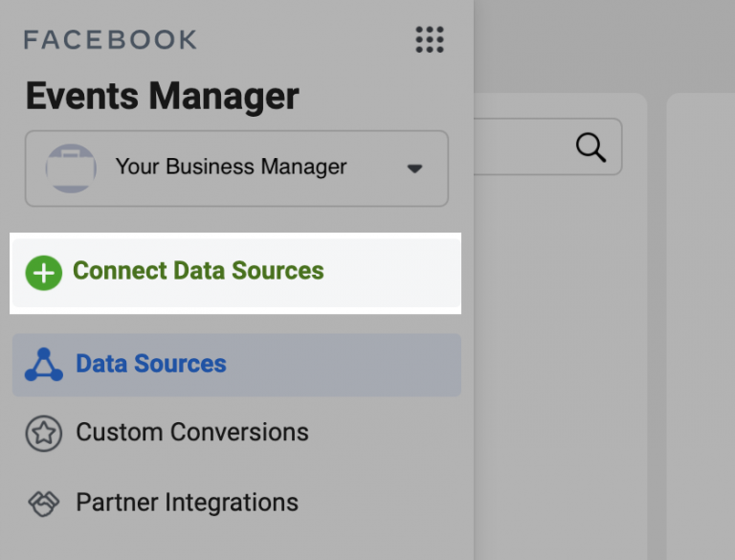
Task: Click the Data Sources triangle node icon
Action: [x=44, y=365]
